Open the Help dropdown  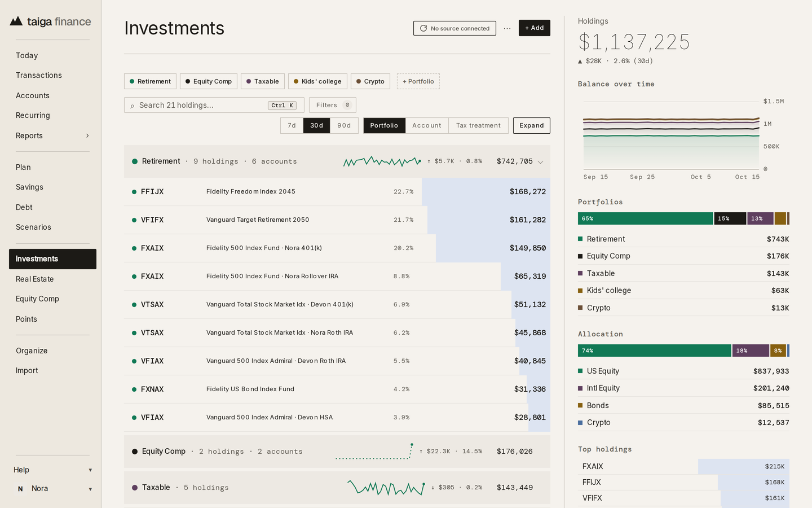(52, 470)
